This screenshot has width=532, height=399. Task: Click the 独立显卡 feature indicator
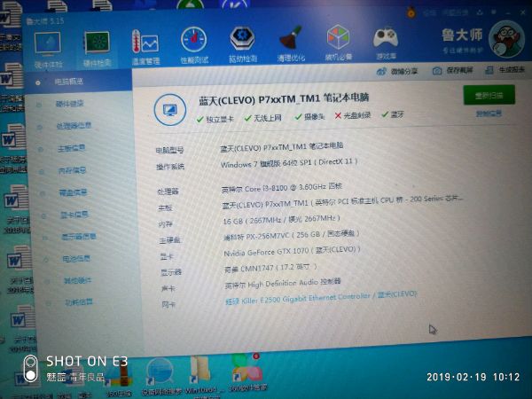(x=215, y=119)
